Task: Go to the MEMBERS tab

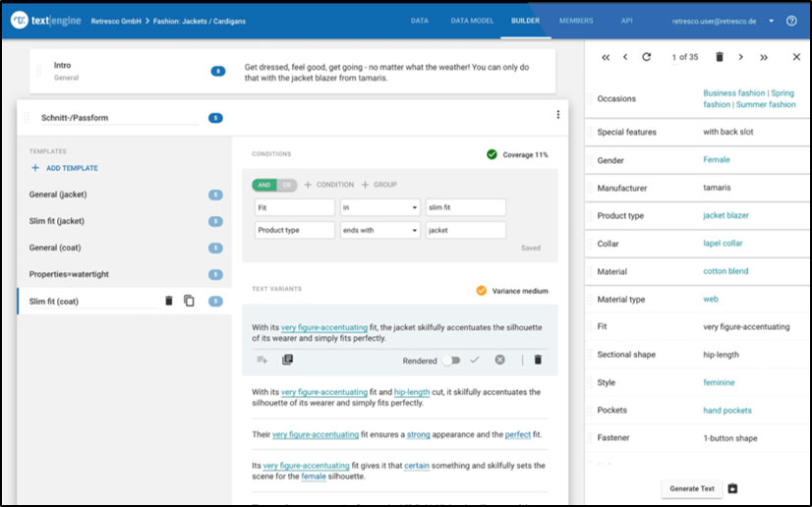Action: pyautogui.click(x=576, y=21)
